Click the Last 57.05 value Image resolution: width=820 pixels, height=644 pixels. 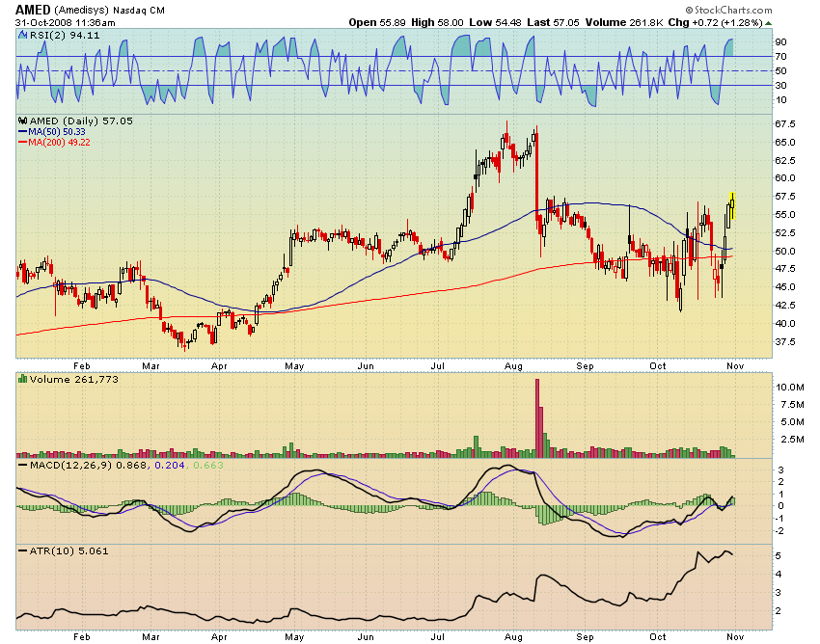(554, 22)
